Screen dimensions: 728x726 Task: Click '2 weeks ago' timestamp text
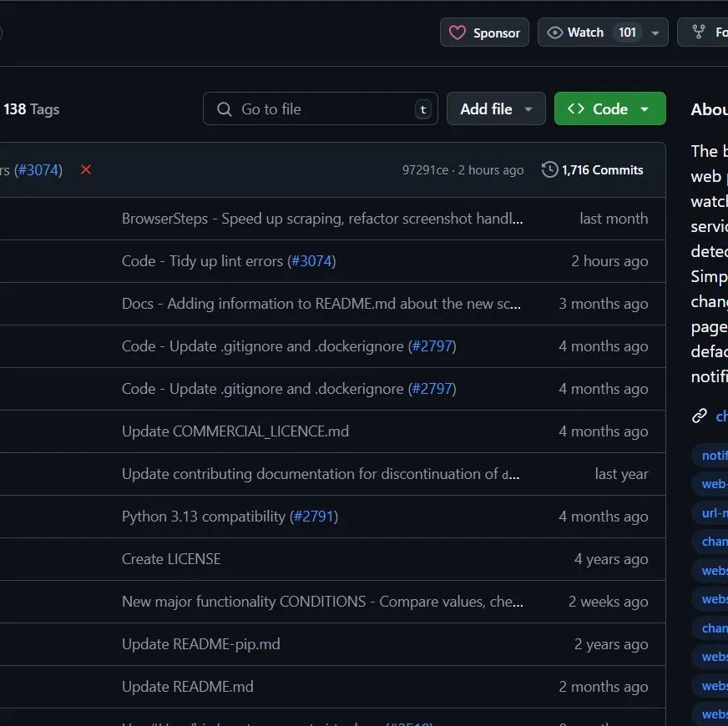pos(608,602)
